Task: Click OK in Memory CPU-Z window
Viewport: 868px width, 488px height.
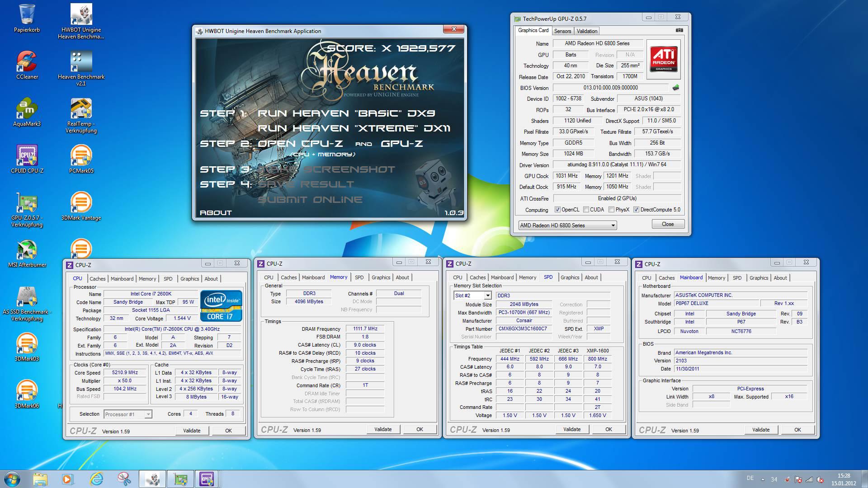Action: click(420, 429)
